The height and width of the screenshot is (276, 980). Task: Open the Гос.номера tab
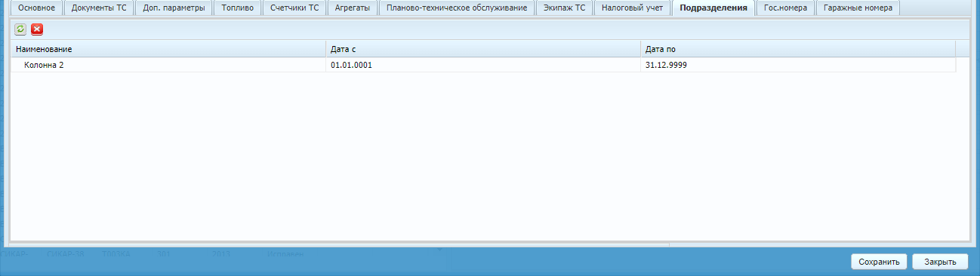coord(785,8)
